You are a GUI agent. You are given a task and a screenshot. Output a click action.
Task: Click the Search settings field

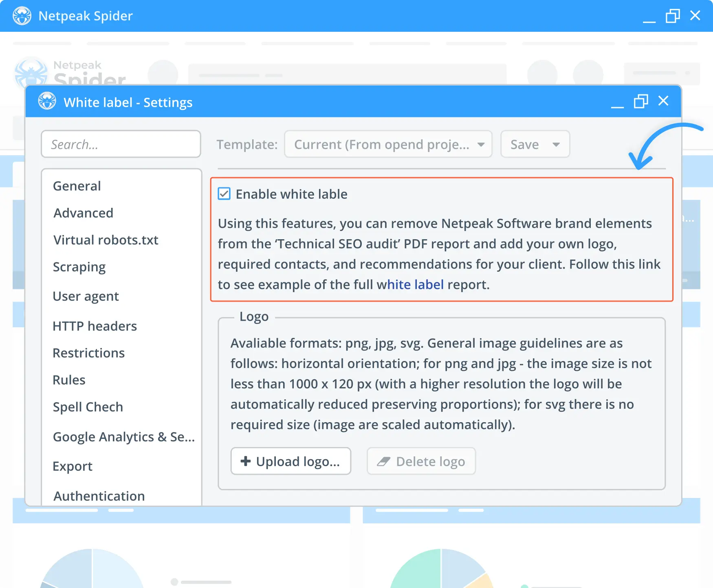121,144
